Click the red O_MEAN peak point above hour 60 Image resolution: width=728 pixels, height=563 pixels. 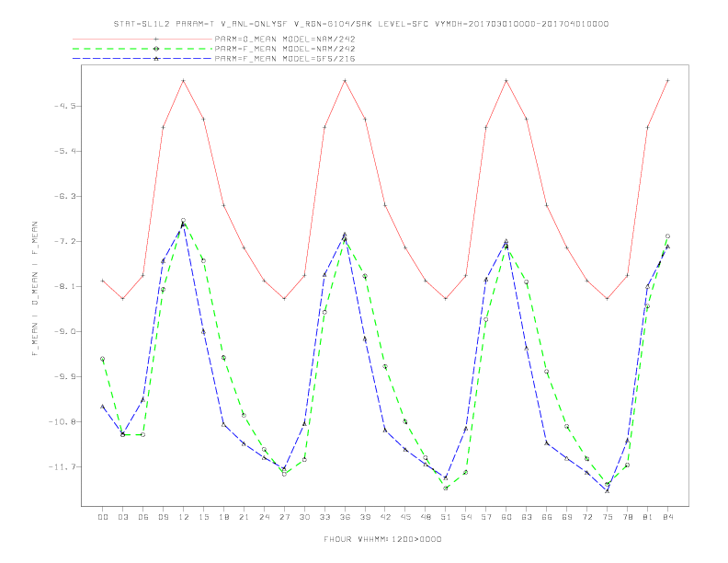506,81
